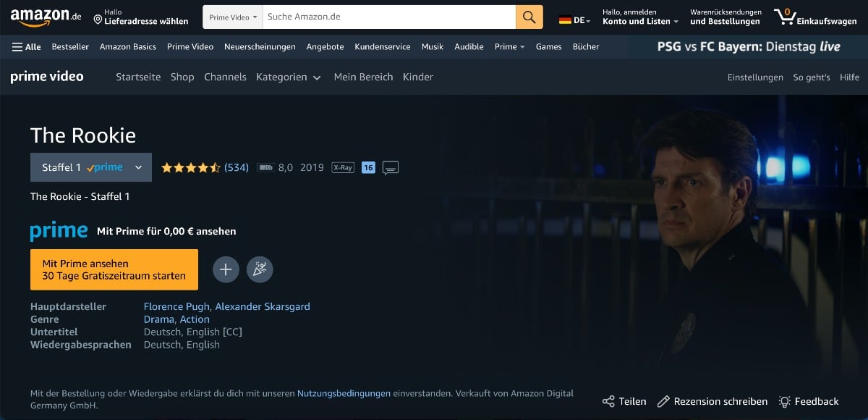Image resolution: width=868 pixels, height=420 pixels.
Task: Open Angebote
Action: coord(325,47)
